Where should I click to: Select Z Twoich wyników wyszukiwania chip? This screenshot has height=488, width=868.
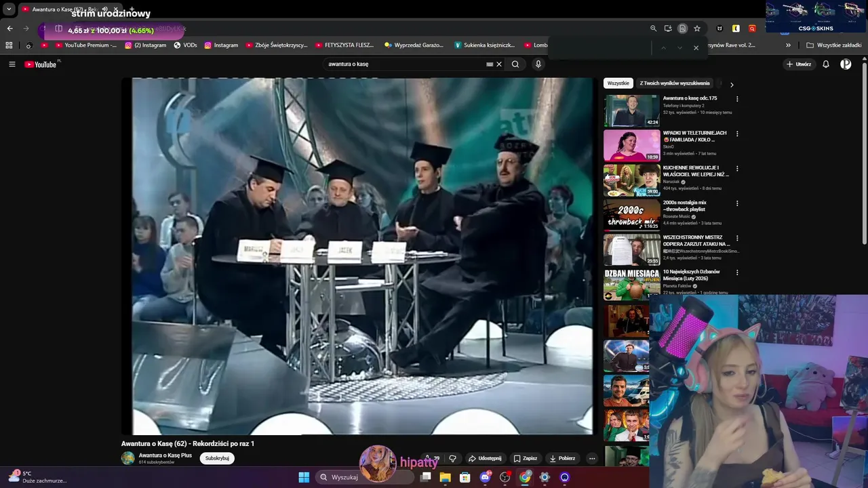tap(675, 83)
